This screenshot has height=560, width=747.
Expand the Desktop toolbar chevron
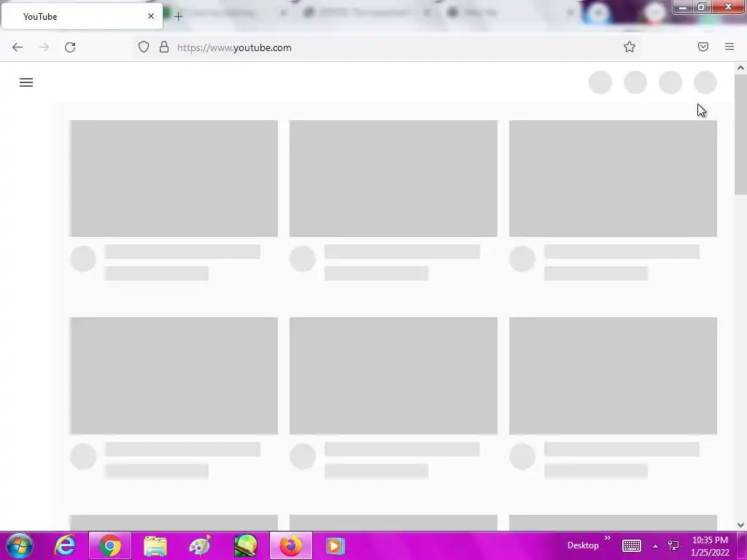[608, 538]
